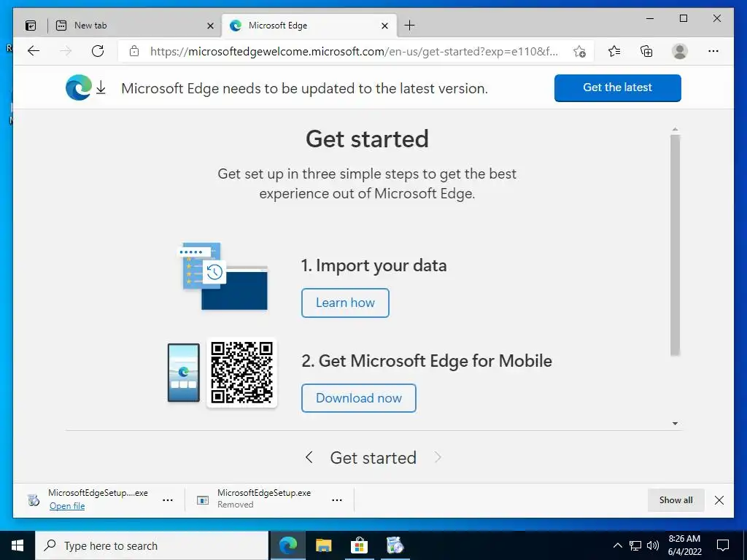Open volume control tray icon
Viewport: 747px width, 560px height.
click(x=653, y=545)
